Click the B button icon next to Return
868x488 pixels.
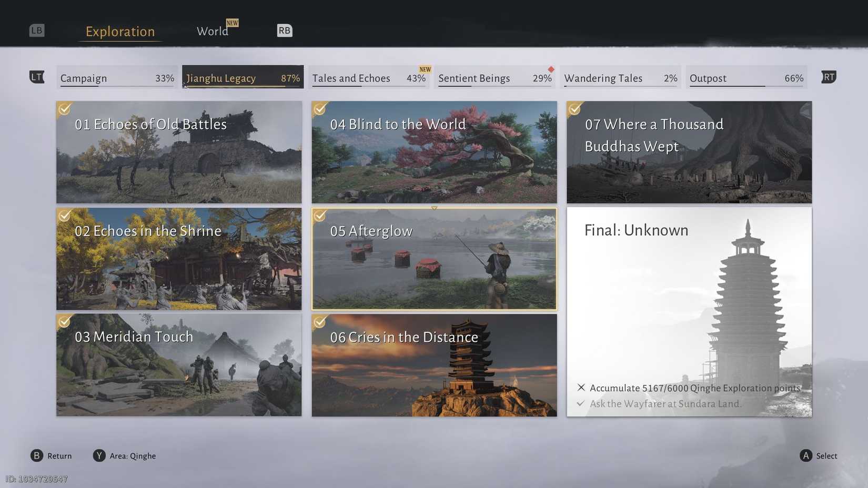point(36,455)
